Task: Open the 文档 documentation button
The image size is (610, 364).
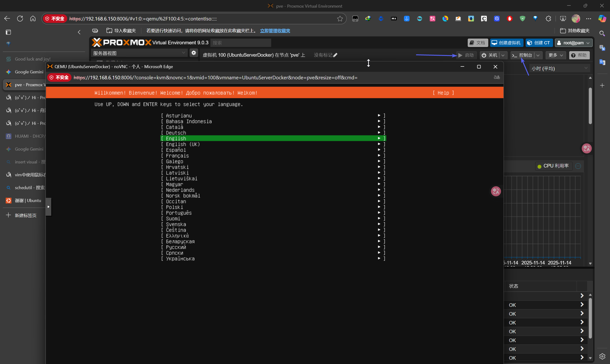Action: 477,43
